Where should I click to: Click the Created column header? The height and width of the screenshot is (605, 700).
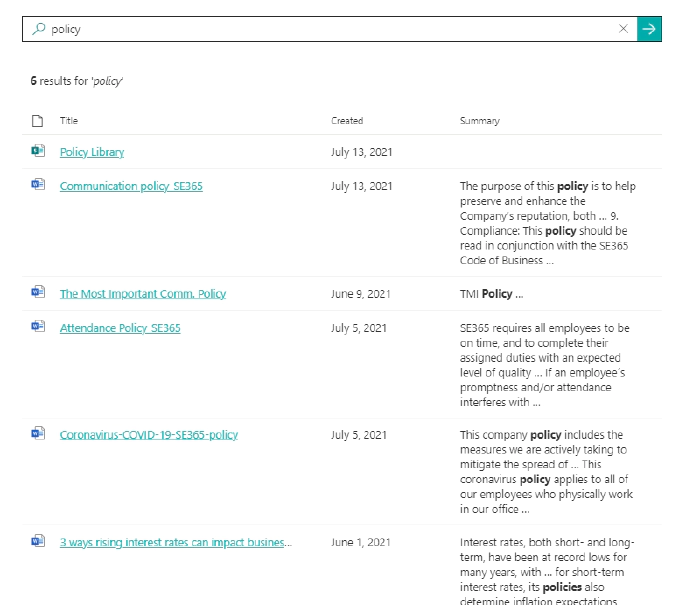347,121
